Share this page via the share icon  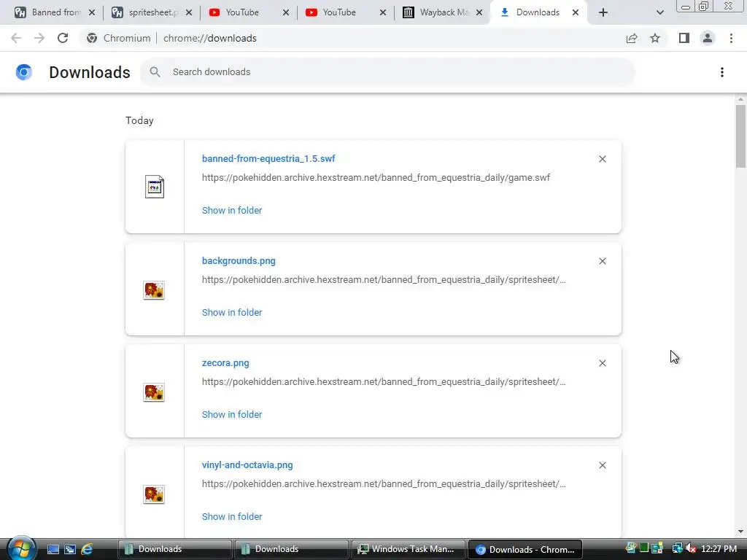coord(632,38)
